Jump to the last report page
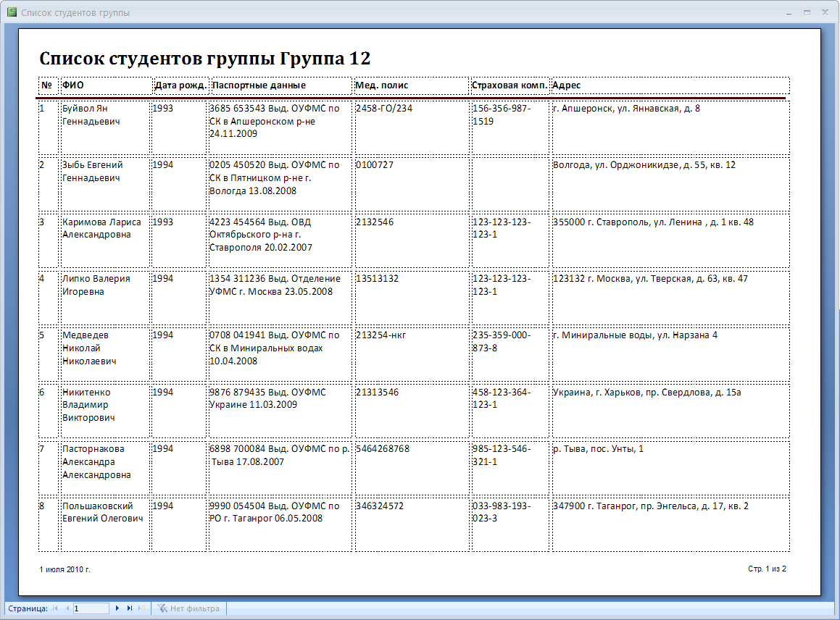Viewport: 840px width, 620px height. 130,608
